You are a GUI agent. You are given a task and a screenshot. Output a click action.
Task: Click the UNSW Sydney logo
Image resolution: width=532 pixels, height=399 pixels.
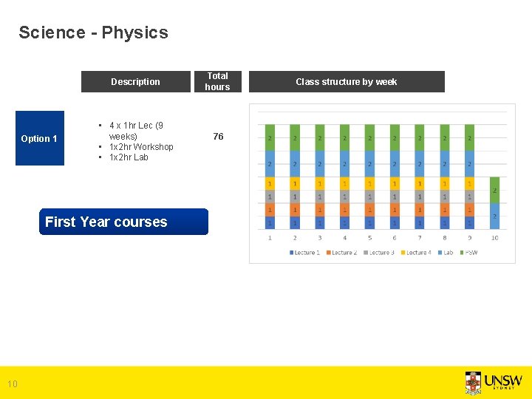[x=494, y=383]
